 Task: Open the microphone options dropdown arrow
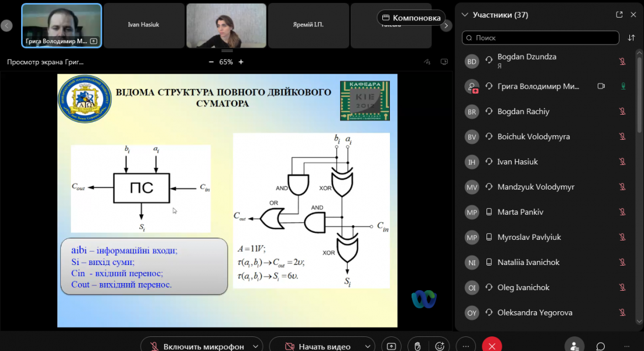click(255, 346)
